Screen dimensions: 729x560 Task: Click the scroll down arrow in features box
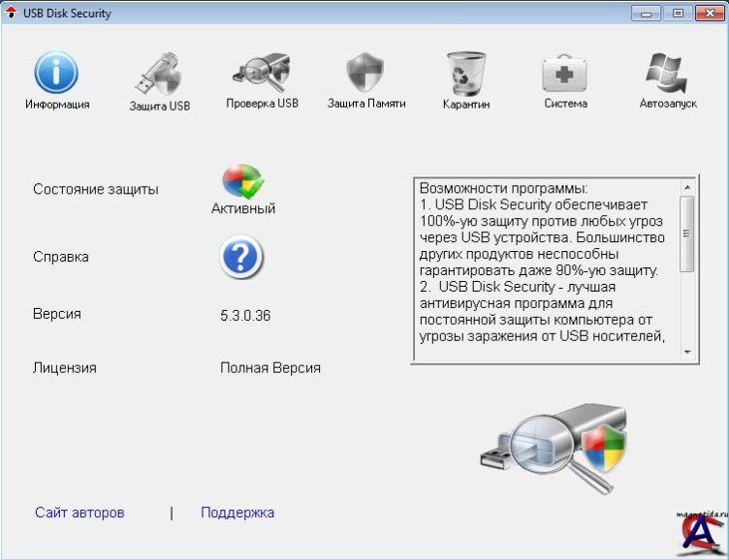[x=687, y=353]
